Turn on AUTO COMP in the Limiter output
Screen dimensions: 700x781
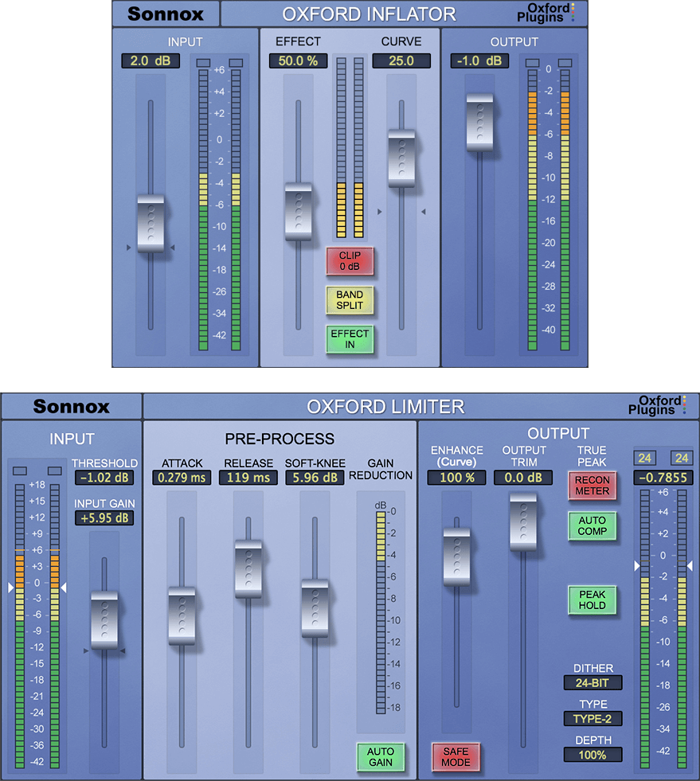coord(592,526)
